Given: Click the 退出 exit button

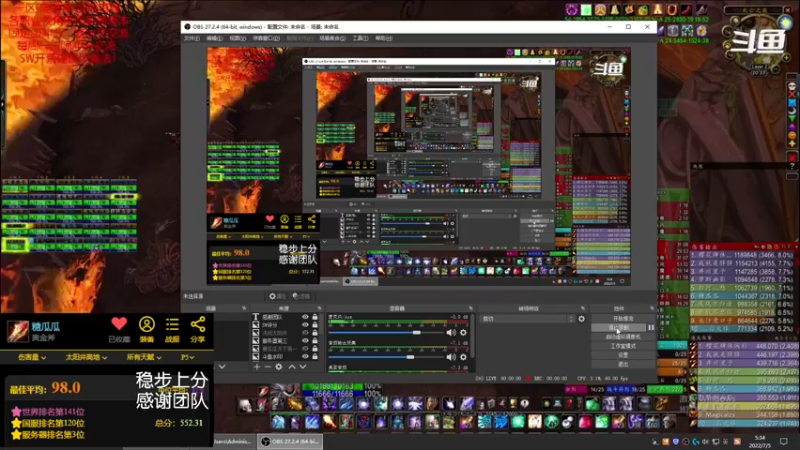Looking at the screenshot, I should tap(623, 364).
